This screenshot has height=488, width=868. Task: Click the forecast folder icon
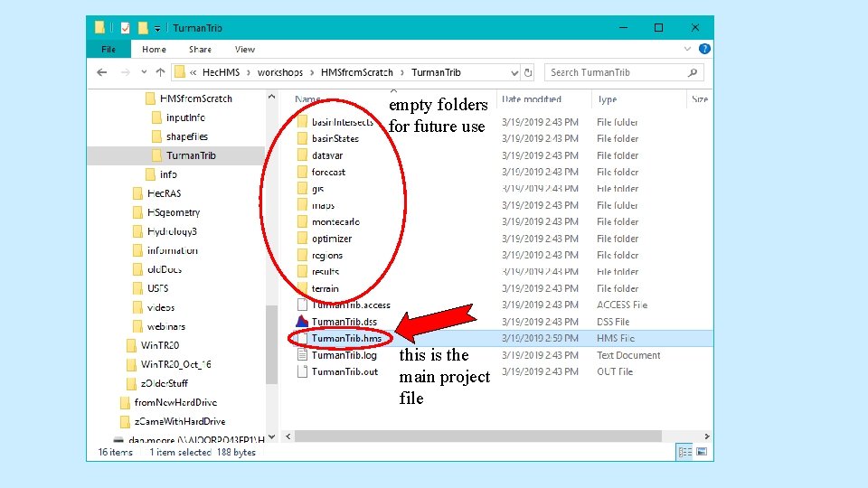[x=302, y=172]
